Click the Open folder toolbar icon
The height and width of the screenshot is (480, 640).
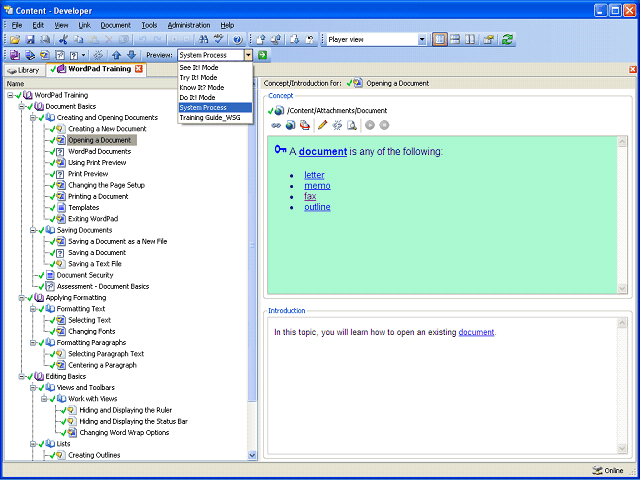point(15,40)
